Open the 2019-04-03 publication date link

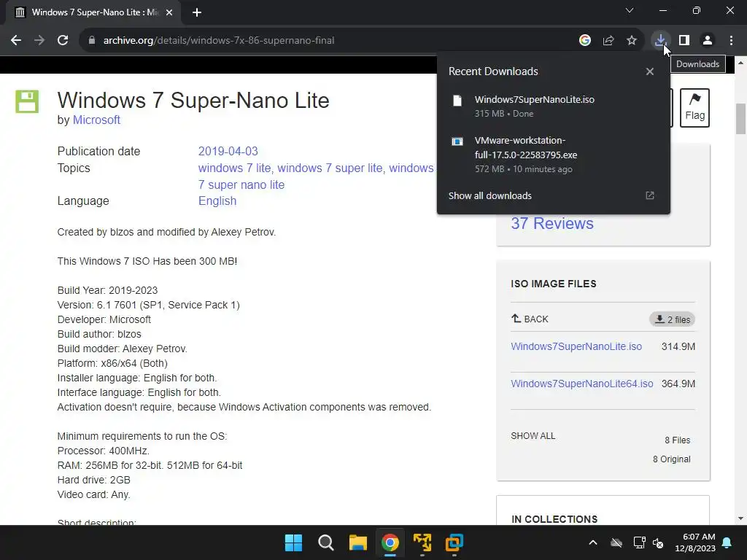228,152
